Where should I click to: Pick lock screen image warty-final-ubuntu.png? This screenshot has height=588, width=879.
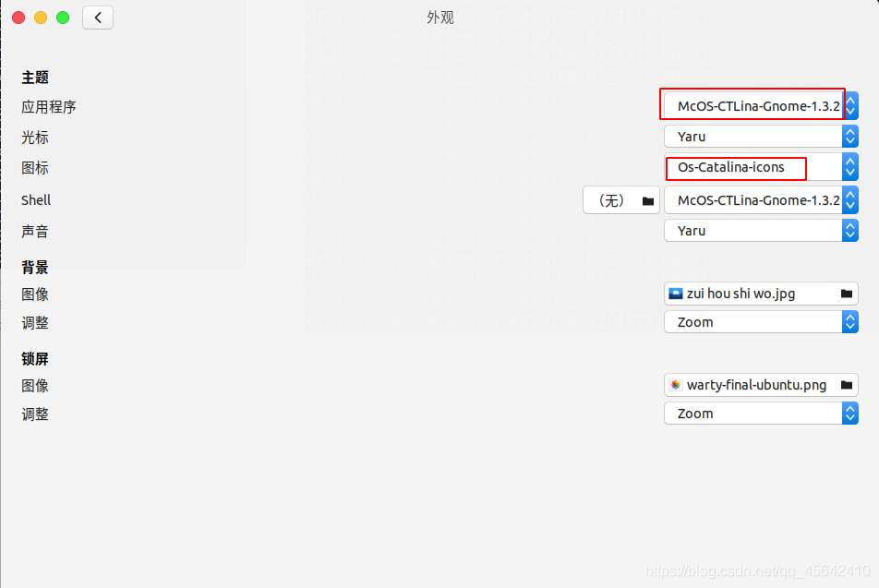[761, 385]
